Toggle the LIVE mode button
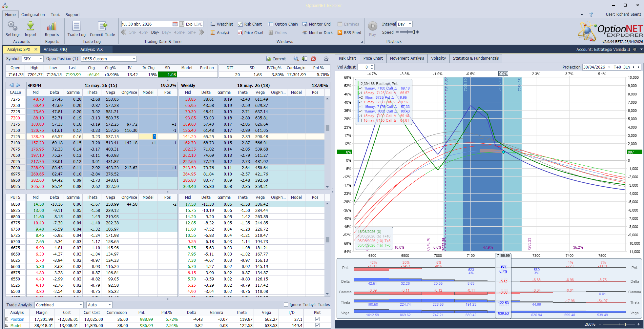The height and width of the screenshot is (329, 644). [x=198, y=24]
